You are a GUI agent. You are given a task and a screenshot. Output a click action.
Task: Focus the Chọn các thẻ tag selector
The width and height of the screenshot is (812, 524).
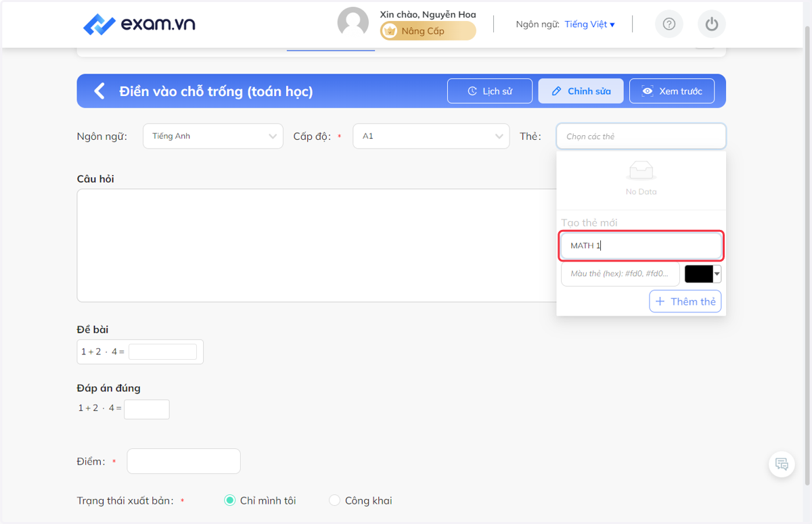[641, 136]
